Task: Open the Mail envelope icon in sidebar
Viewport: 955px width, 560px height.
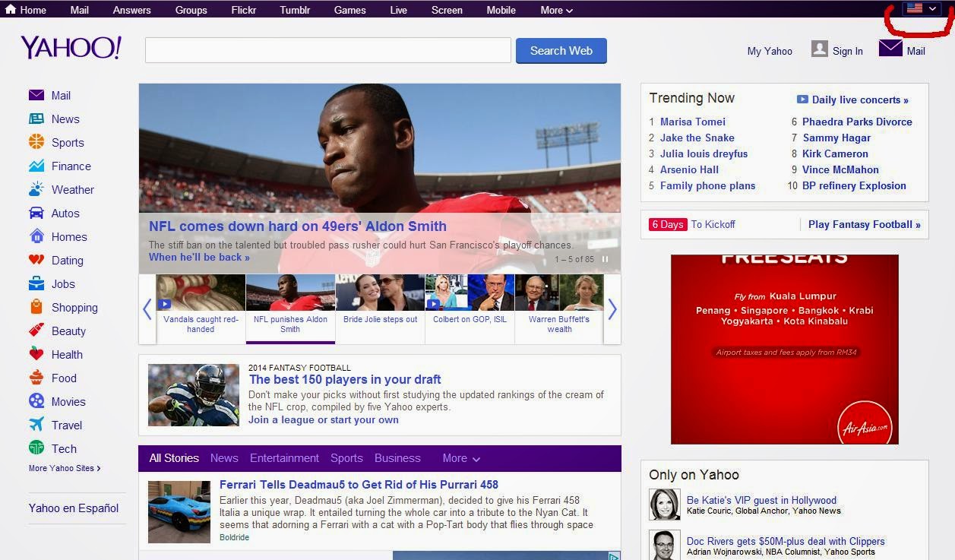Action: pyautogui.click(x=36, y=95)
